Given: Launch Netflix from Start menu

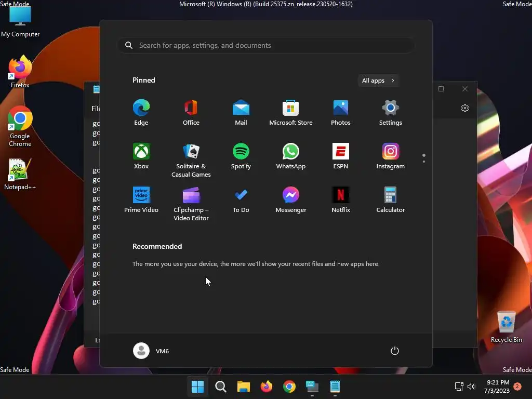Looking at the screenshot, I should coord(341,200).
